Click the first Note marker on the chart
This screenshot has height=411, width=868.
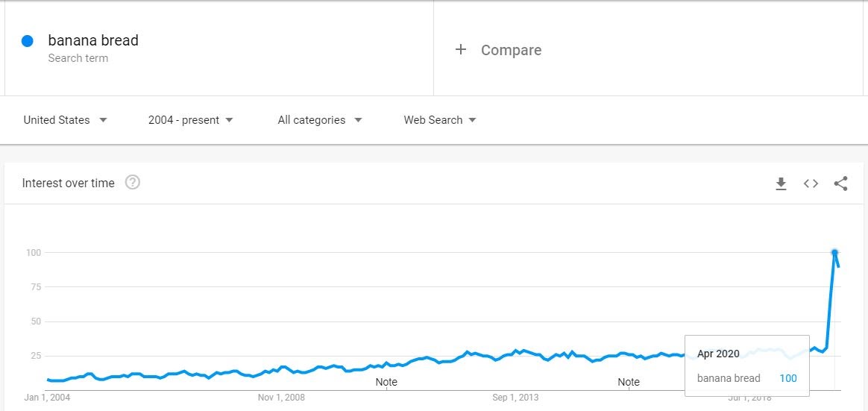click(386, 382)
